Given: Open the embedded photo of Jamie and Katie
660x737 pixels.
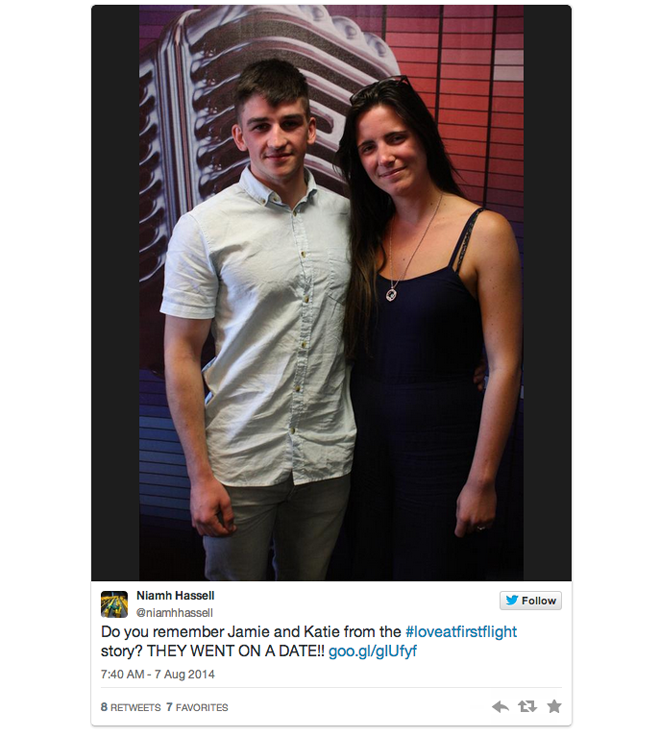Looking at the screenshot, I should (x=331, y=293).
